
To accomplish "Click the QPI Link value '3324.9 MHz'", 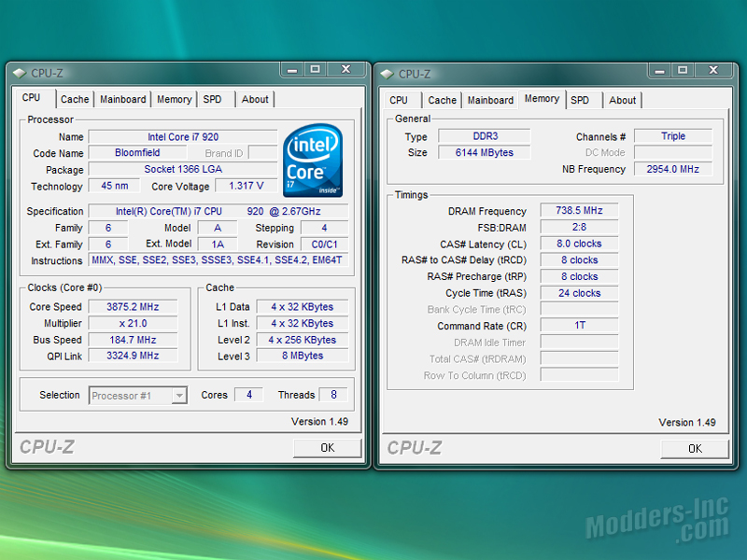I will click(133, 356).
